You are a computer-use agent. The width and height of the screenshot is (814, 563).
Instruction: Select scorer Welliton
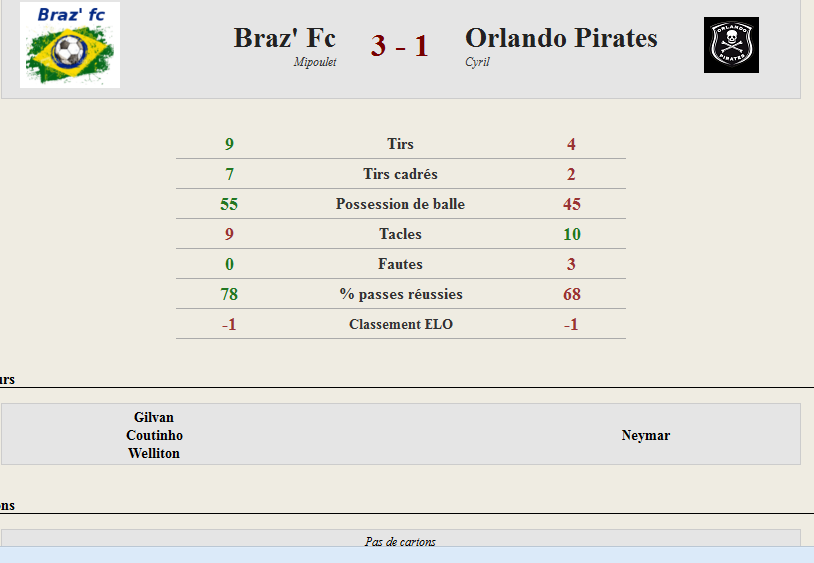(x=154, y=453)
